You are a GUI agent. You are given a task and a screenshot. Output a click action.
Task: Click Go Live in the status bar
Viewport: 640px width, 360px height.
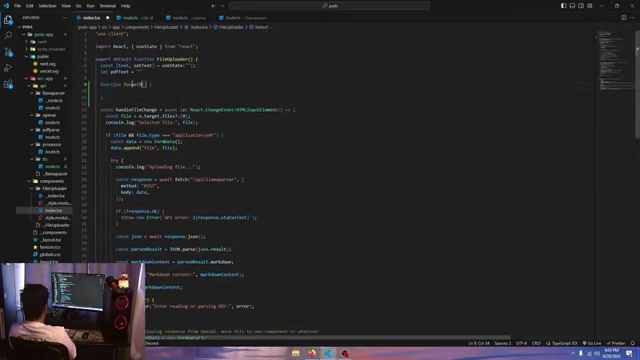pos(592,343)
